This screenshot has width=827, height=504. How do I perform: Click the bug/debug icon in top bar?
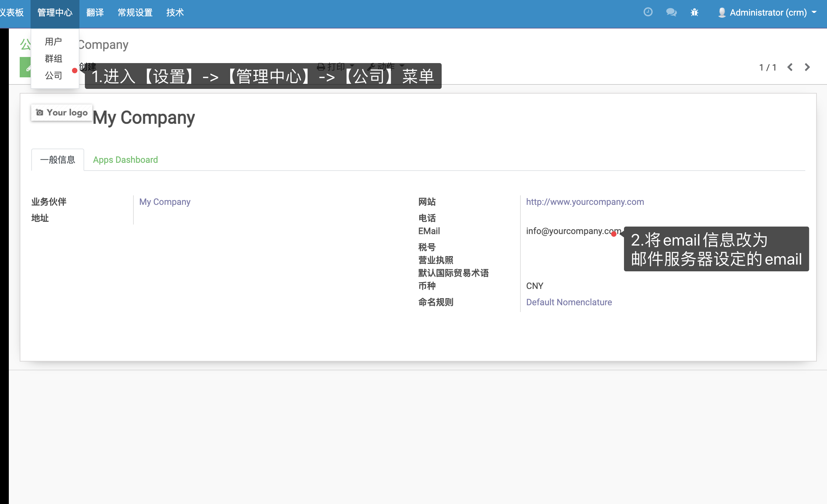tap(695, 12)
